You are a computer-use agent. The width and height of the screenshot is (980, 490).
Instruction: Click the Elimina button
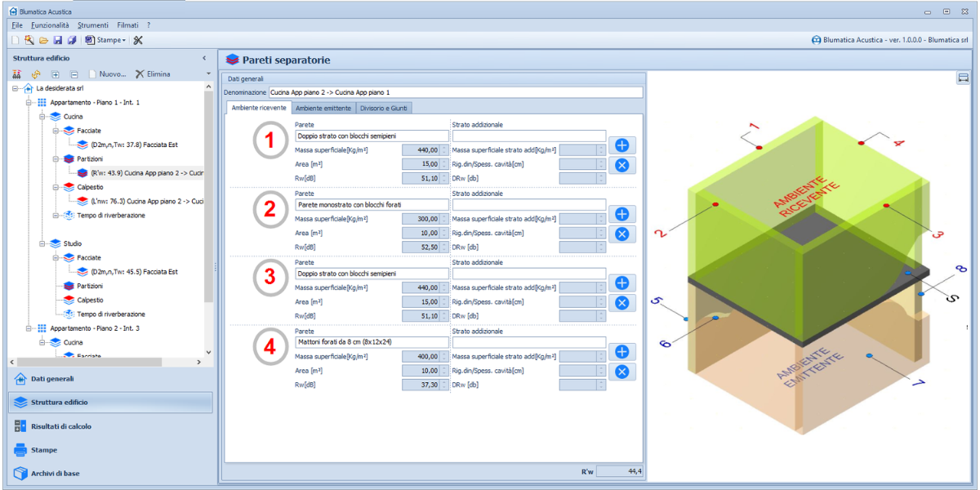click(154, 74)
